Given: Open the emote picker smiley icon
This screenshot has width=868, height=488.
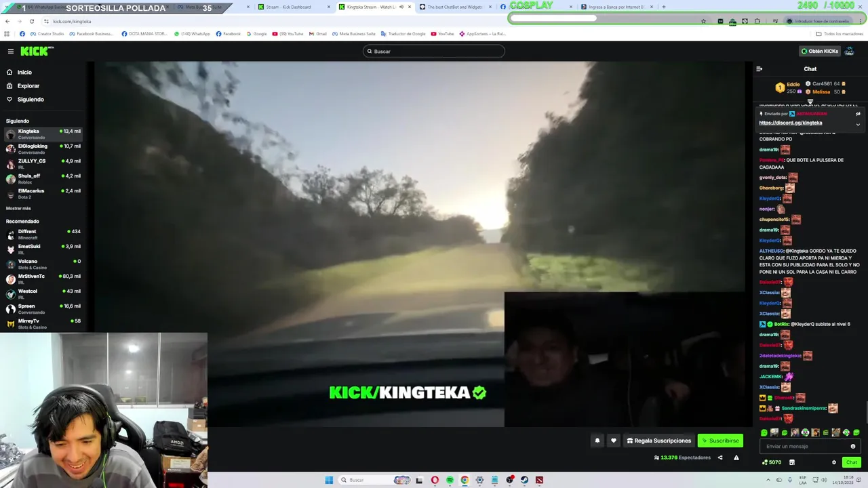Looking at the screenshot, I should (x=853, y=446).
